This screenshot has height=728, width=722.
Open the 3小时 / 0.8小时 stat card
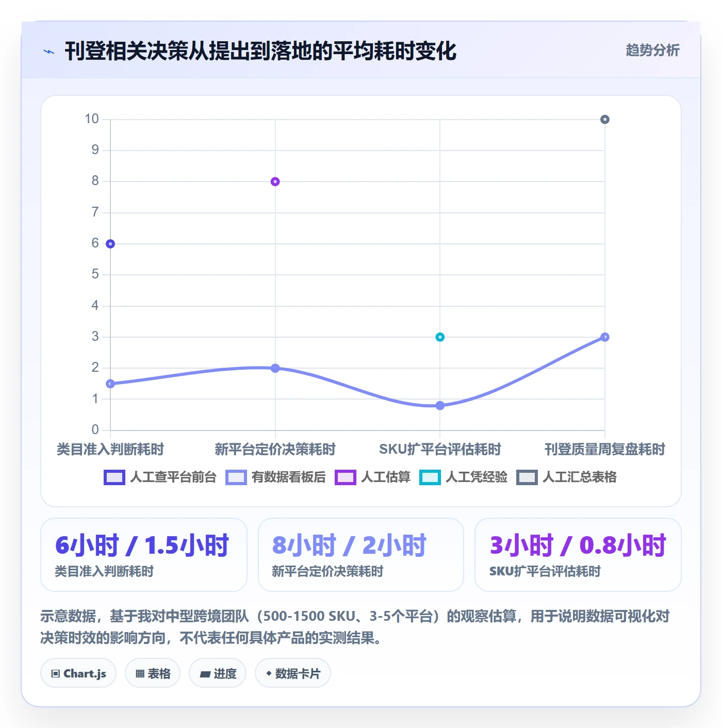[x=578, y=555]
